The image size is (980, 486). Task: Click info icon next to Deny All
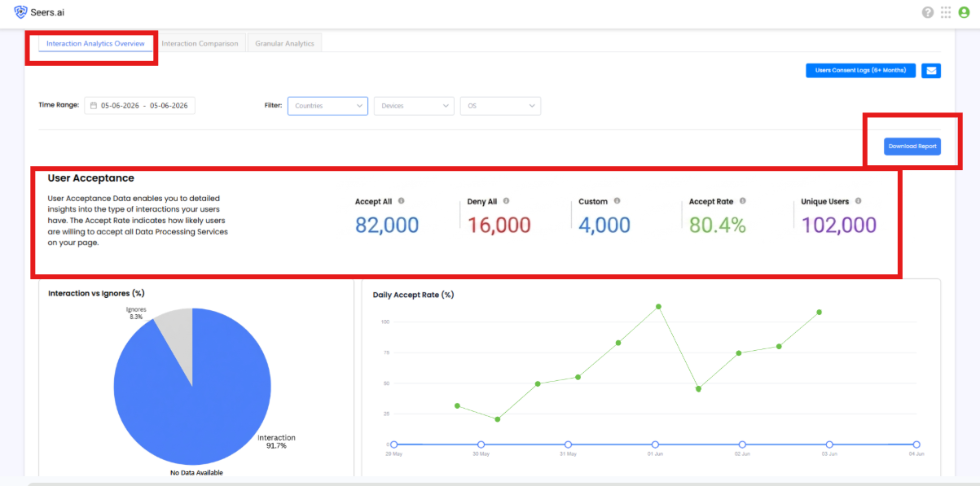[x=506, y=201]
